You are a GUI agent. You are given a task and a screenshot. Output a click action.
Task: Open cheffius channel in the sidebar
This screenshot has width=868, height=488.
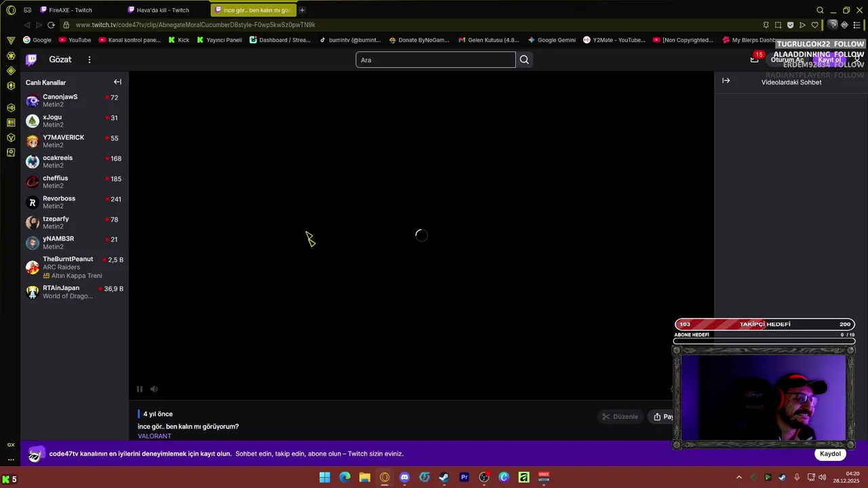click(75, 182)
